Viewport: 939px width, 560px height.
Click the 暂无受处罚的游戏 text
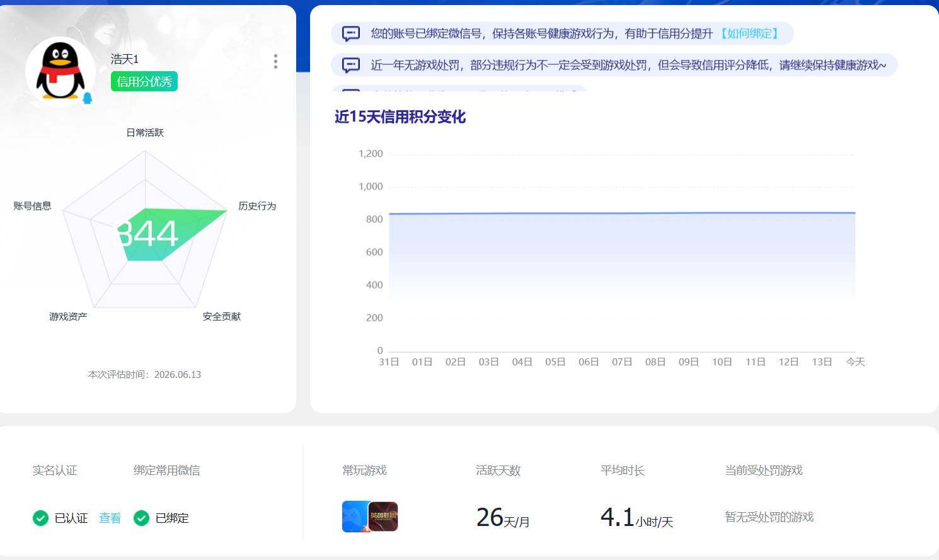(x=769, y=517)
